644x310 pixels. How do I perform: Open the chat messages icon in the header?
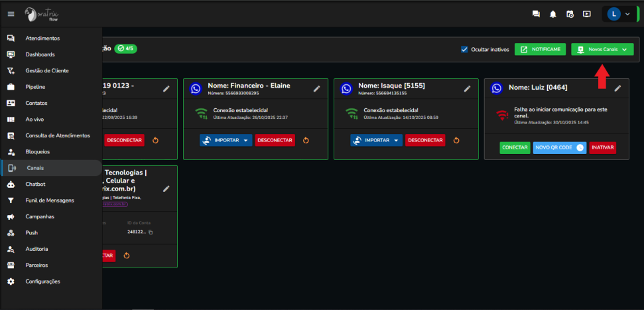point(536,14)
